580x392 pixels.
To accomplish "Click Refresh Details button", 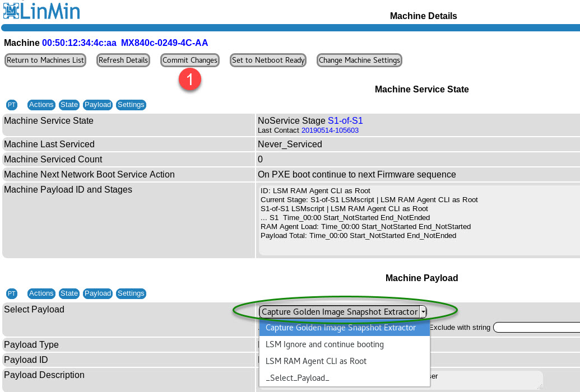I will [x=123, y=60].
